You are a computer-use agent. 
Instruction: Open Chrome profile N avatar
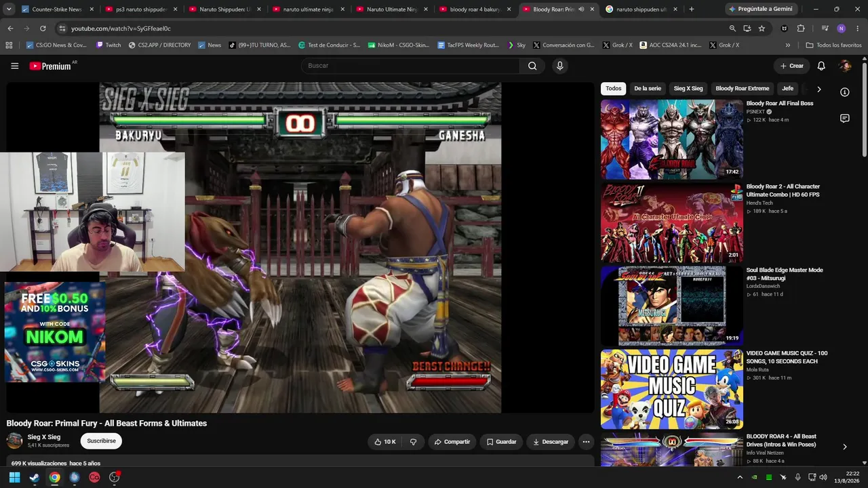[842, 28]
